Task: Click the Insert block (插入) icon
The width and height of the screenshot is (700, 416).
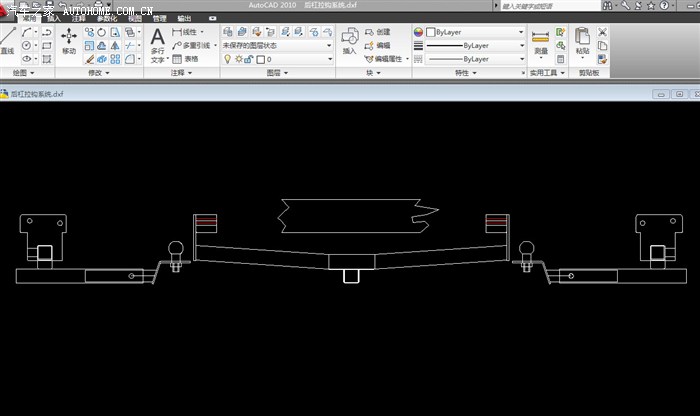Action: pyautogui.click(x=349, y=40)
